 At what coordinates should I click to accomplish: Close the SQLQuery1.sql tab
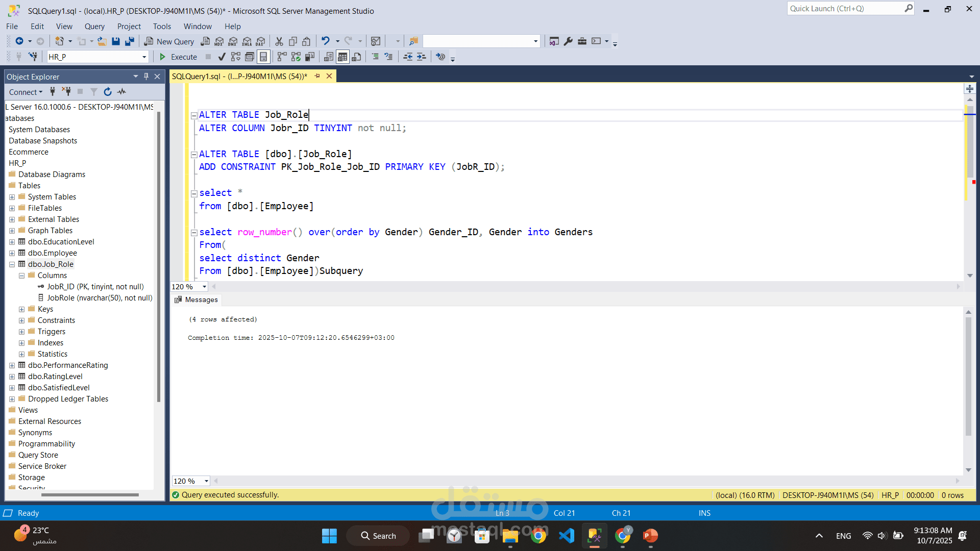point(329,76)
